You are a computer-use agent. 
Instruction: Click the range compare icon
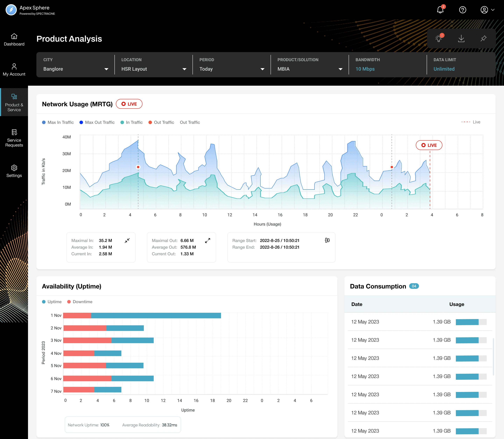pos(327,240)
